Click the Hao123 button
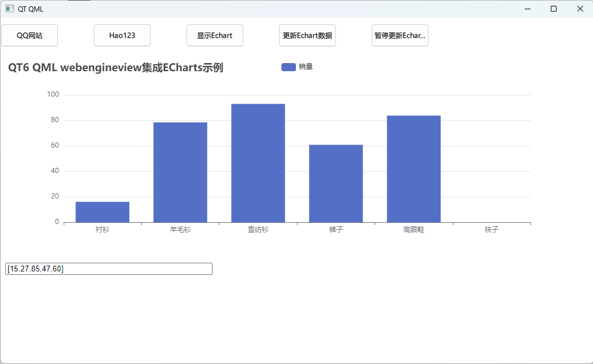The width and height of the screenshot is (593, 364). pos(122,35)
